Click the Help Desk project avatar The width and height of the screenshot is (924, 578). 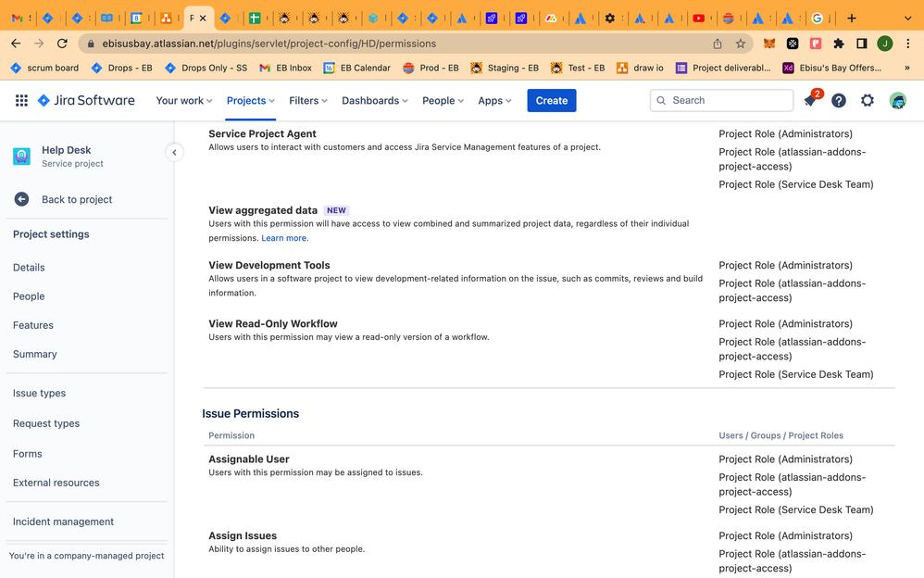click(22, 157)
